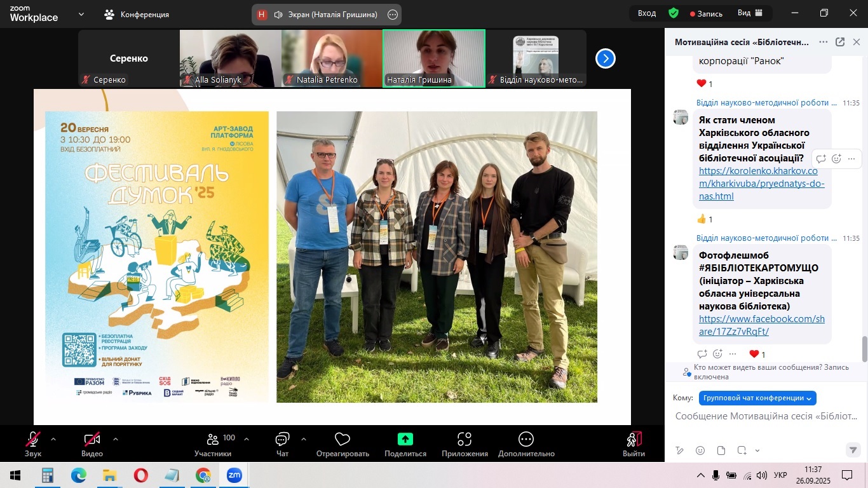Reply to the Фотофлешмоб message
The height and width of the screenshot is (488, 868).
(x=702, y=354)
